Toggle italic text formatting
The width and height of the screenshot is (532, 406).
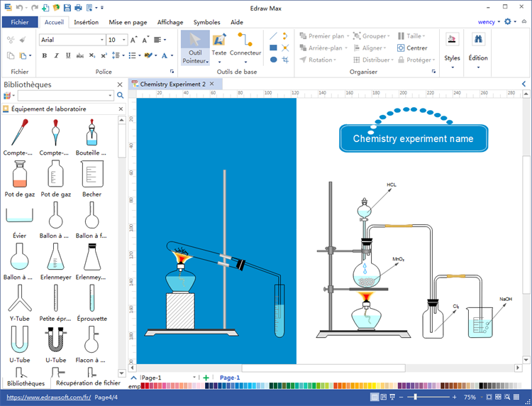(x=55, y=55)
